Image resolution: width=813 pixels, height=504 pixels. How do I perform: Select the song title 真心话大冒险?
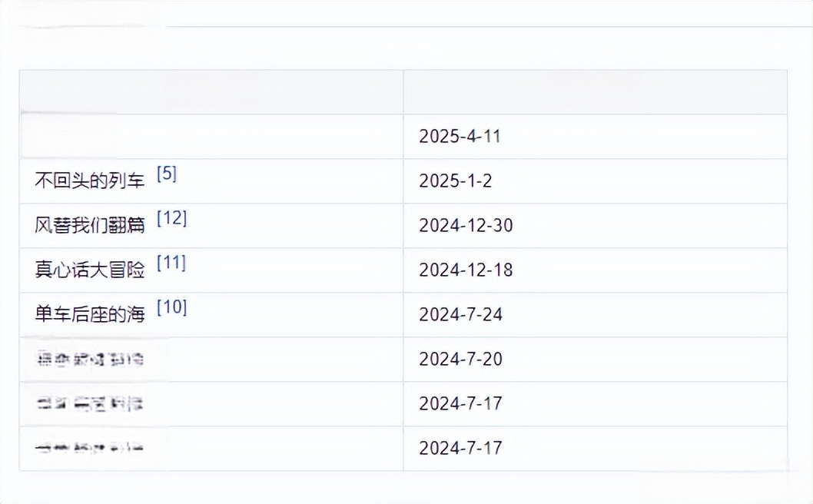[90, 270]
